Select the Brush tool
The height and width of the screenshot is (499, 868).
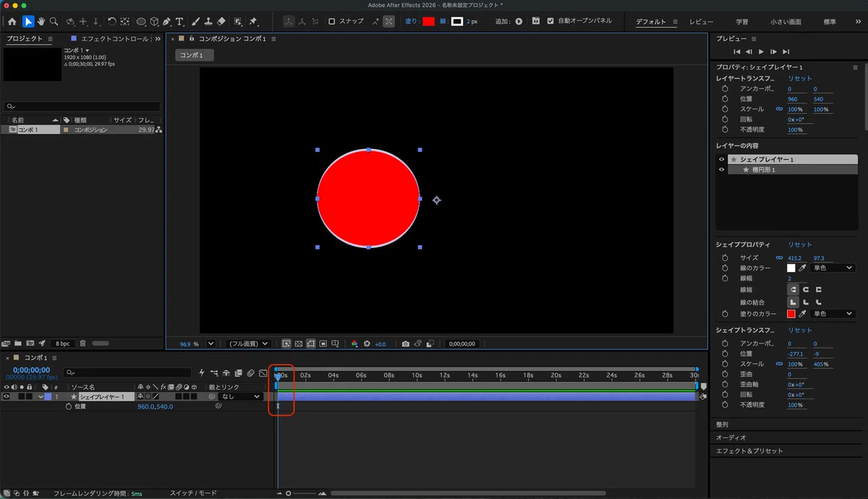tap(195, 22)
